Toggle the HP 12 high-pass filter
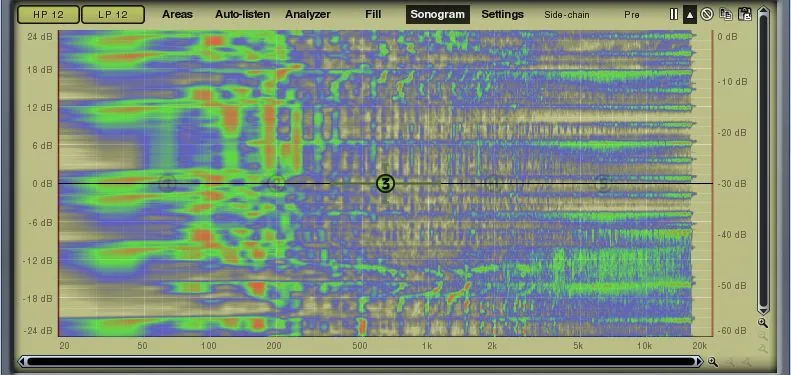The image size is (791, 375). click(48, 15)
